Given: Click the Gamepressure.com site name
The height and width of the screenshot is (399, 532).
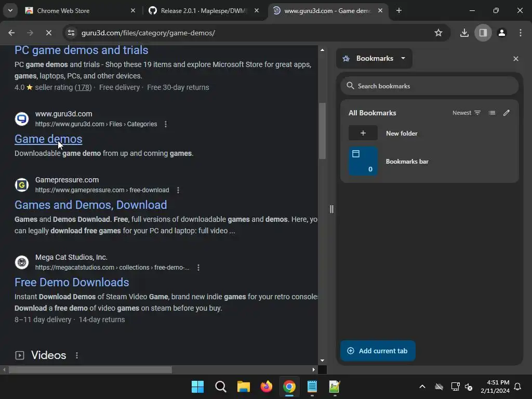Looking at the screenshot, I should tap(67, 180).
